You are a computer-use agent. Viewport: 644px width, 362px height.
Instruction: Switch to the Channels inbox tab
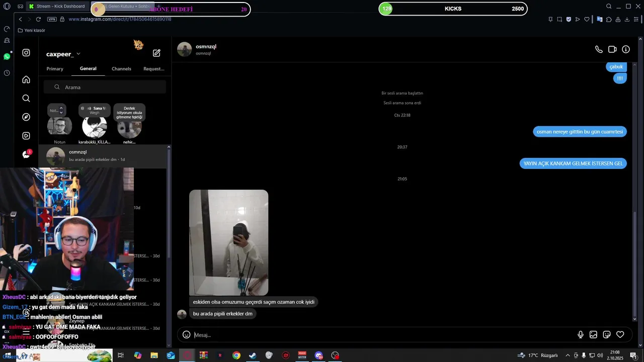tap(121, 69)
